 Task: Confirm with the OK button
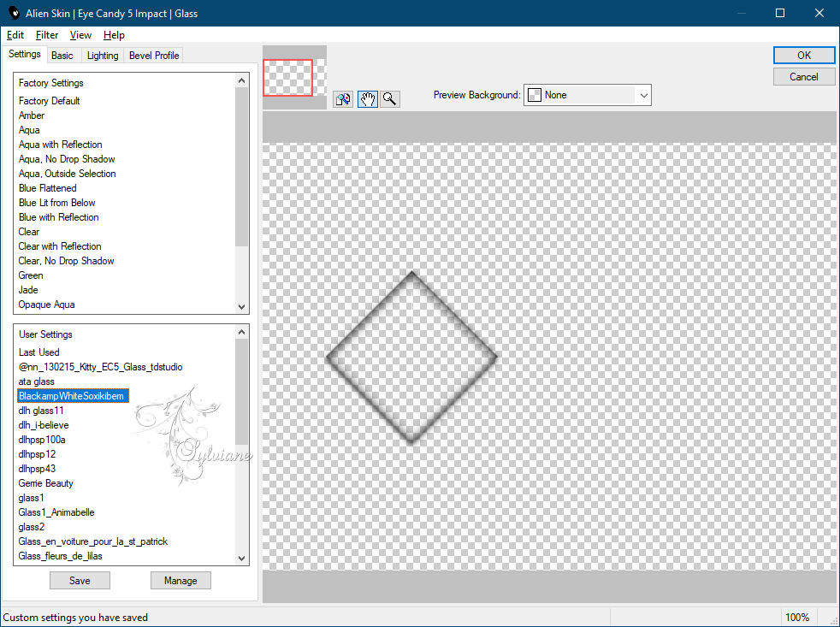tap(803, 56)
